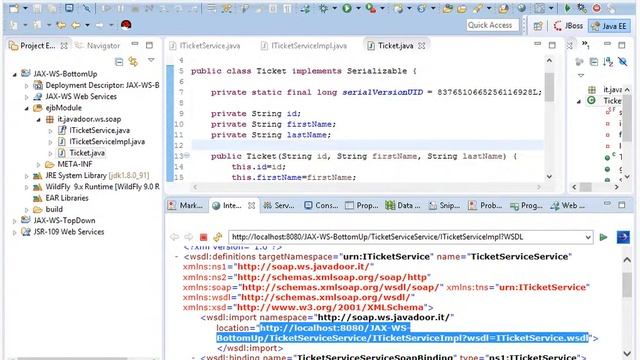Click the yellow Back navigation arrow

click(x=76, y=25)
